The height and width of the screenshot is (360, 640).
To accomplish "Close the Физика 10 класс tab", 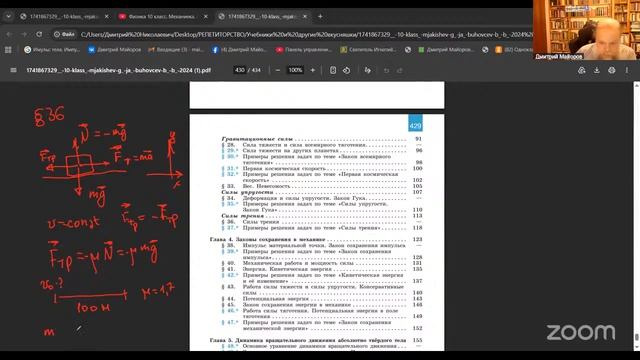I will [206, 16].
